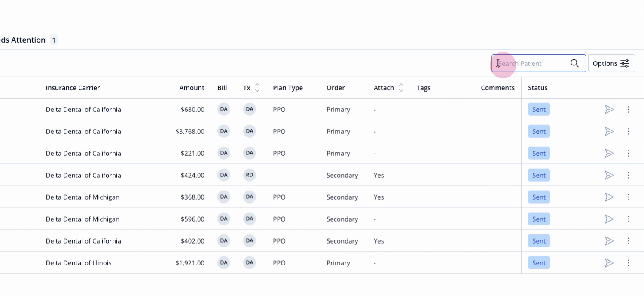644x296 pixels.
Task: Send the $424.00 claim via paper-plane icon
Action: coord(609,175)
